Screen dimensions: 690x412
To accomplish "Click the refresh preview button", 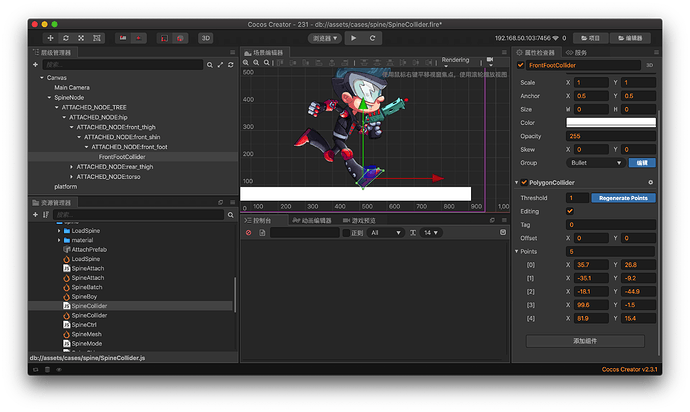I will click(x=372, y=38).
